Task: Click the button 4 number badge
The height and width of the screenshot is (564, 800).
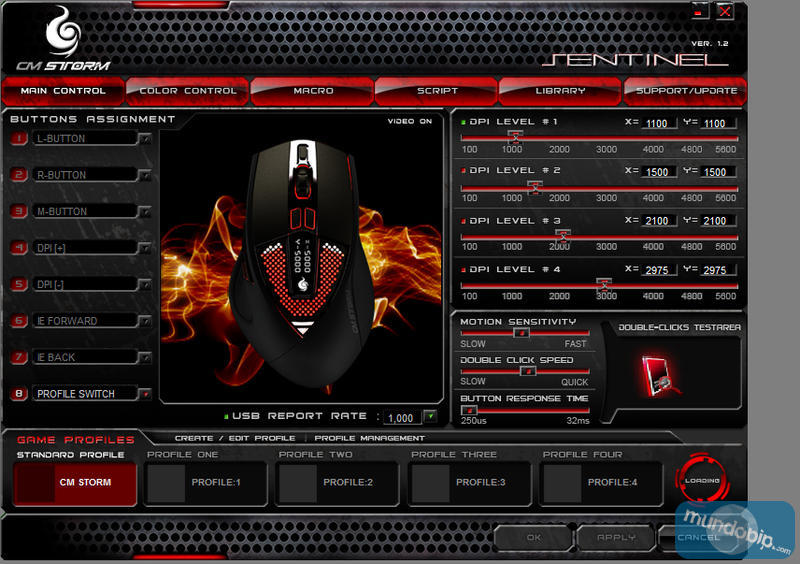Action: click(19, 248)
